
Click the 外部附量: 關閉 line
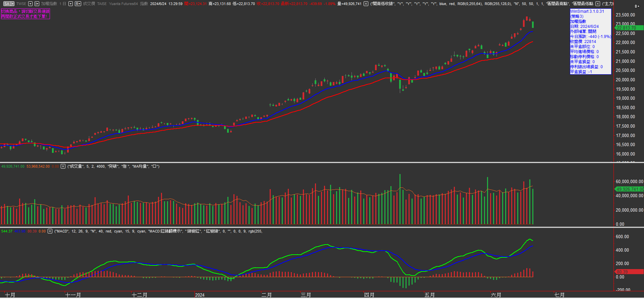pyautogui.click(x=583, y=32)
